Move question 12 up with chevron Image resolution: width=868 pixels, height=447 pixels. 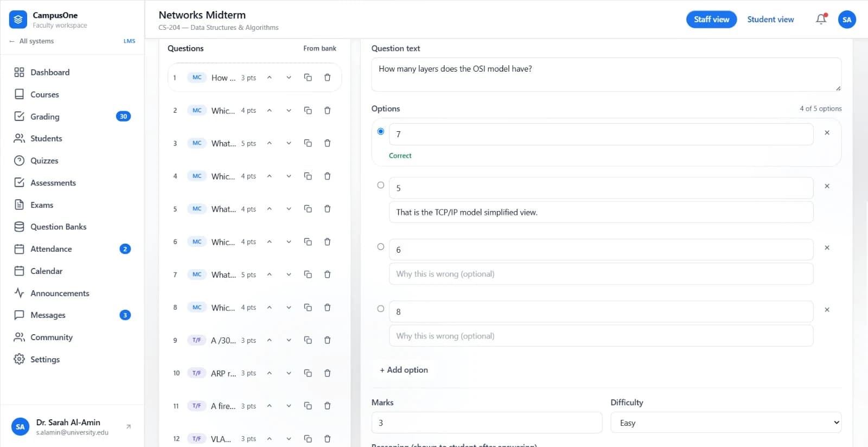pos(269,438)
